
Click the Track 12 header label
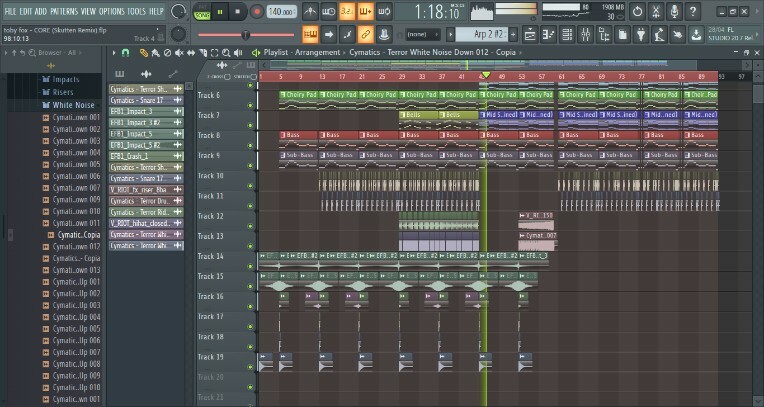coord(210,216)
